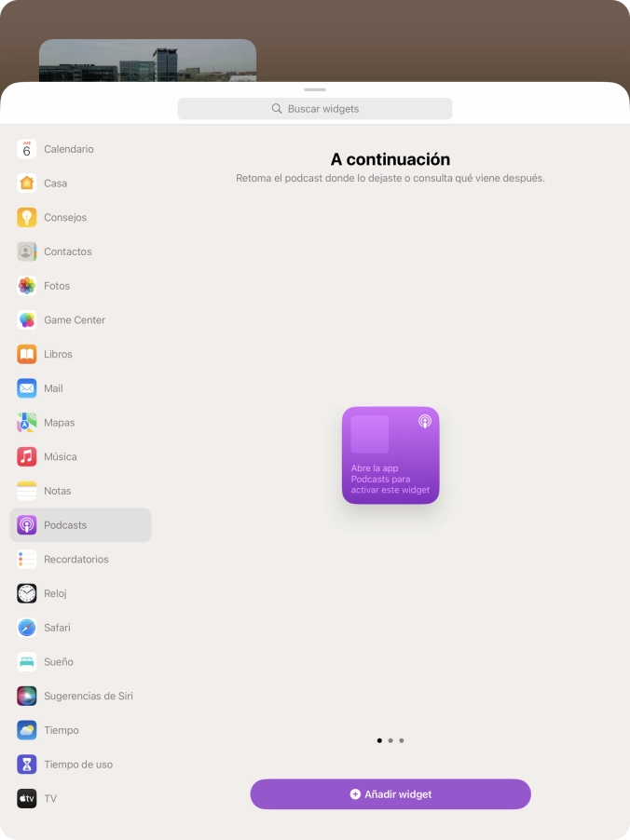
Task: Tap the podcast logo inside widget preview
Action: point(425,422)
